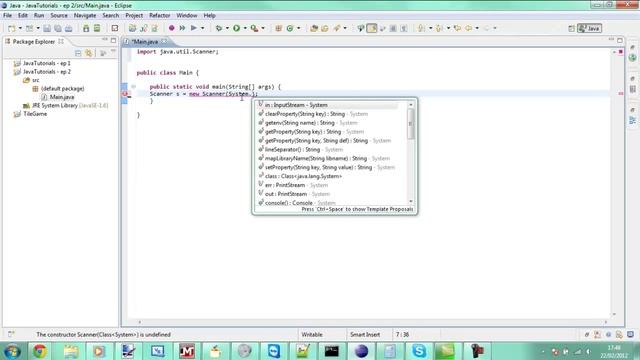The image size is (640, 360).
Task: Open the Source menu
Action: (59, 16)
